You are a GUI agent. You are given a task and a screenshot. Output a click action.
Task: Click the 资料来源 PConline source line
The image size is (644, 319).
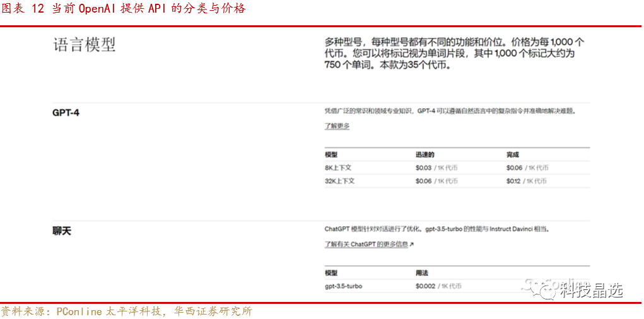point(127,311)
